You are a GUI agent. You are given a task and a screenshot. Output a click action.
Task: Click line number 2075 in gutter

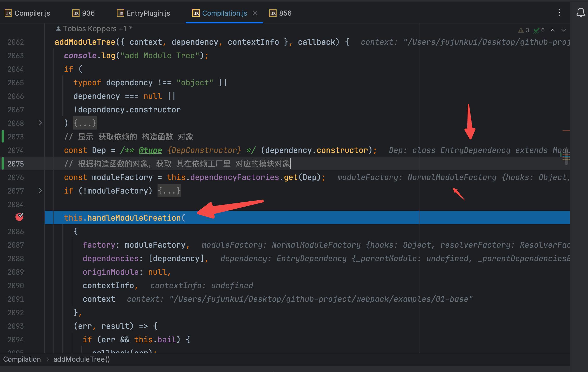point(16,164)
